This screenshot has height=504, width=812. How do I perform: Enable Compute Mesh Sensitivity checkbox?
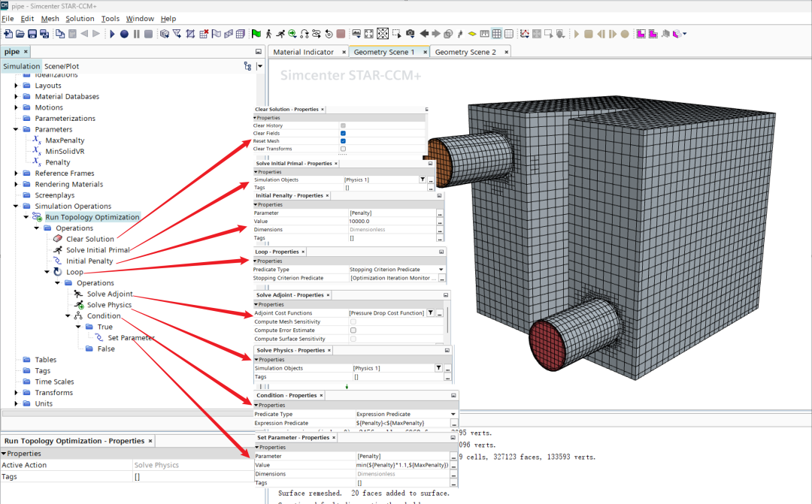pos(353,321)
